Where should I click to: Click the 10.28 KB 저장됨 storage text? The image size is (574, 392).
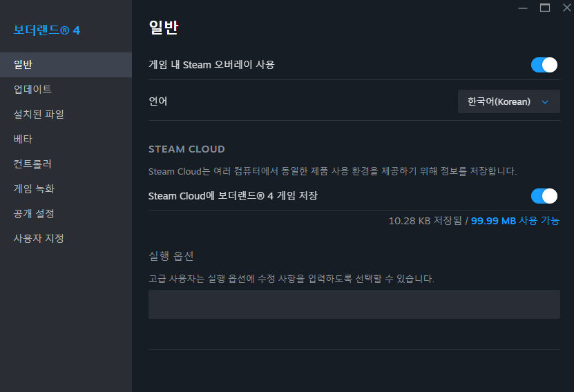tap(425, 221)
